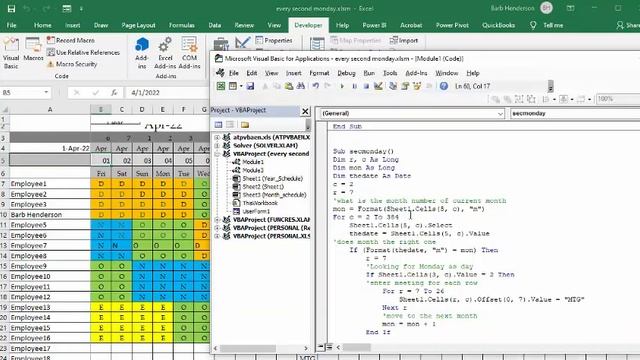Expand VBAProject (FUNCRES.XLAM) node
Viewport: 640px width, 360px height.
217,220
